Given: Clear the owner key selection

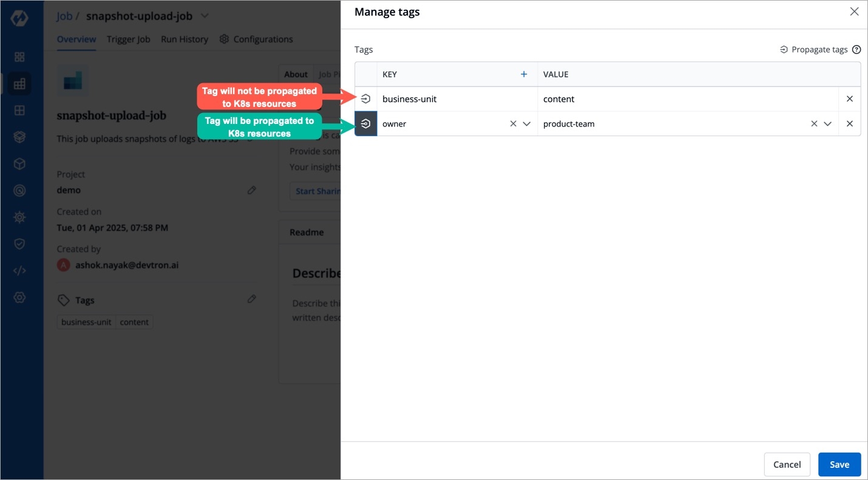Looking at the screenshot, I should [x=513, y=124].
